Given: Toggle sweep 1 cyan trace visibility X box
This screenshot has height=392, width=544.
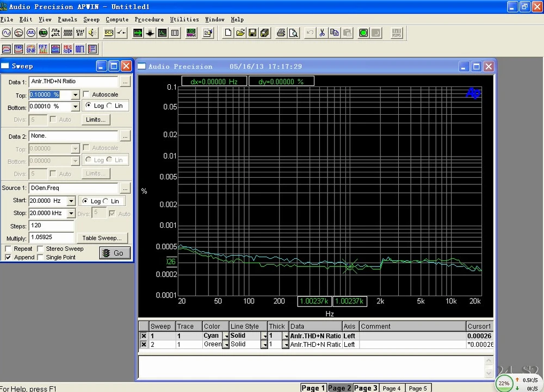Looking at the screenshot, I should pyautogui.click(x=144, y=336).
